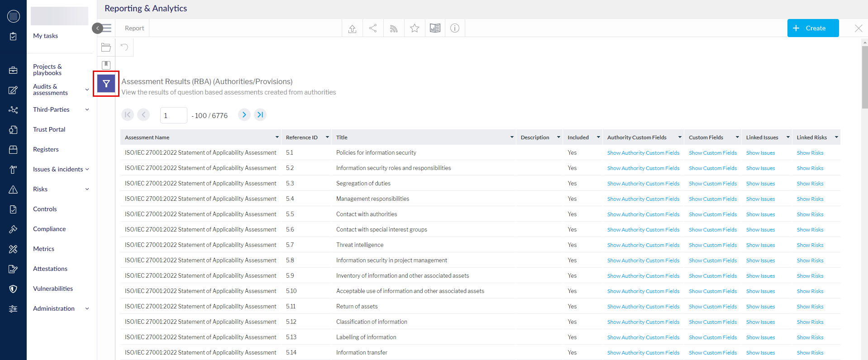Screen dimensions: 868x360
Task: Click the Issues & incidents rail icon
Action: (13, 170)
